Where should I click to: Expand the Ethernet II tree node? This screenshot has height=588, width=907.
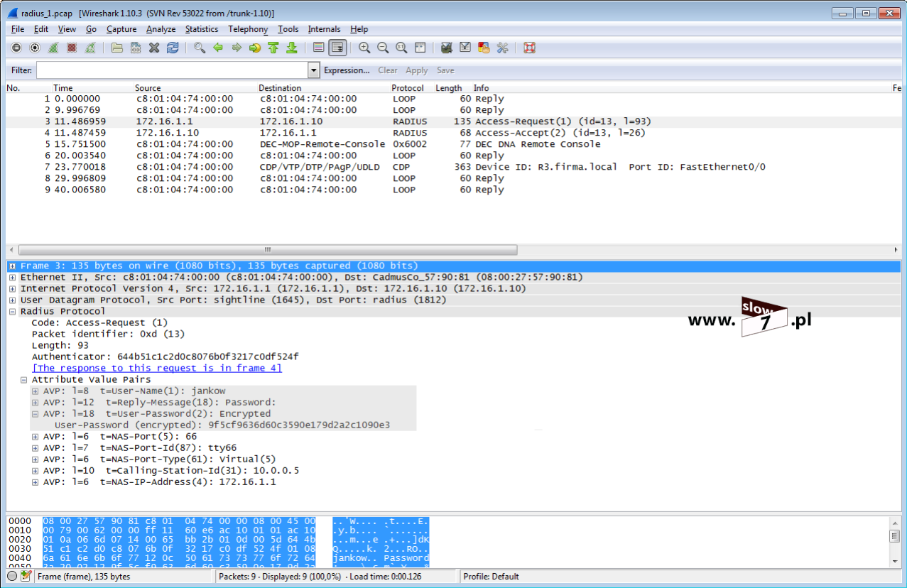coord(13,277)
